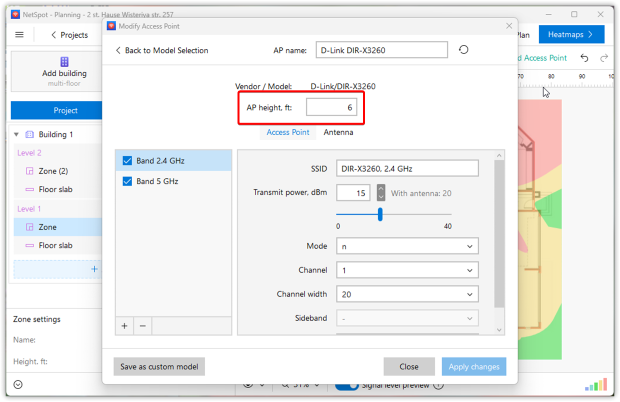Open the Channel dropdown
This screenshot has height=402, width=620.
click(x=407, y=270)
